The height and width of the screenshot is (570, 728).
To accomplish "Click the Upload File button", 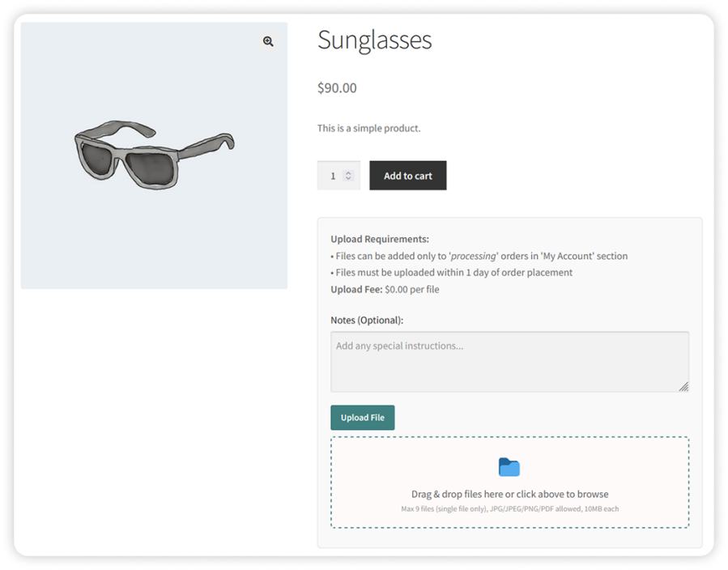I will coord(362,418).
